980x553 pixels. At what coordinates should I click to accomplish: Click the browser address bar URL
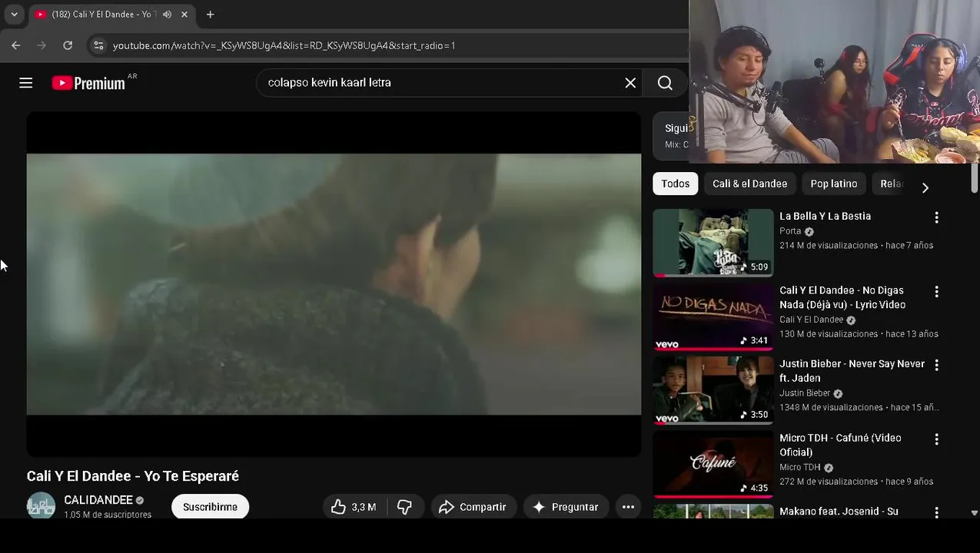tap(284, 45)
